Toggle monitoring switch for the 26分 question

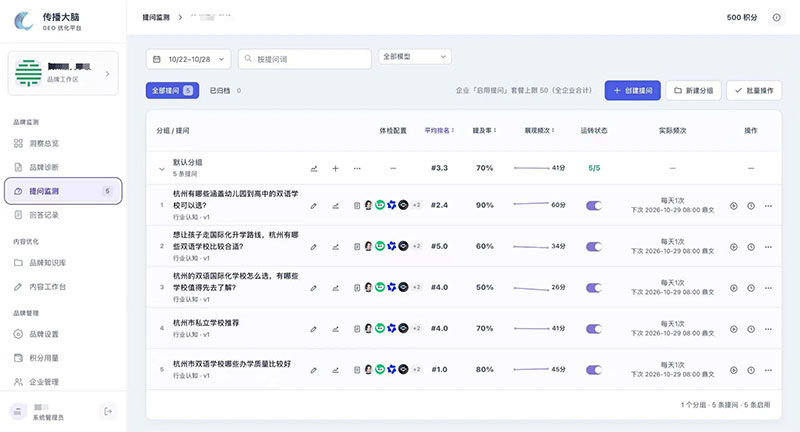click(x=594, y=288)
